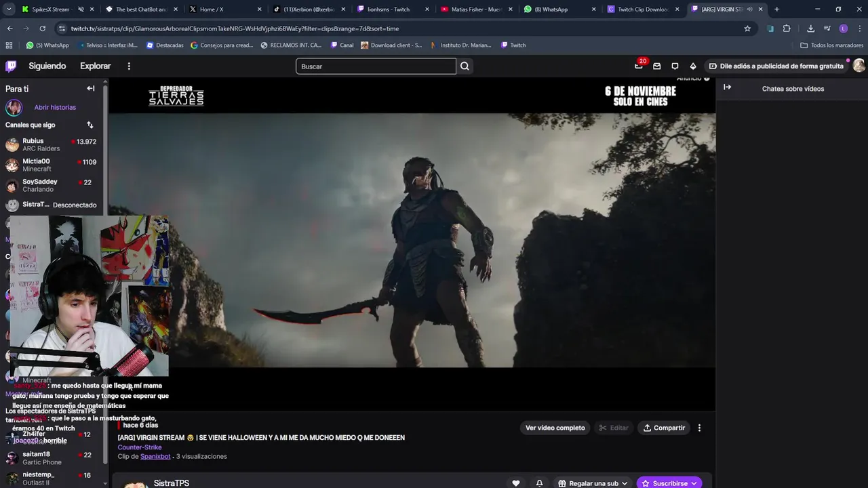868x488 pixels.
Task: Click Abrir historias link
Action: pyautogui.click(x=55, y=107)
